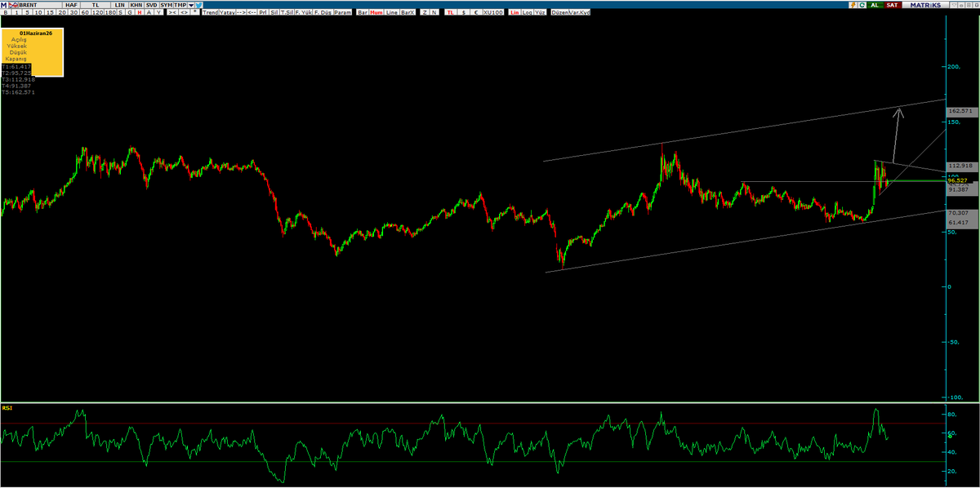This screenshot has height=488, width=980.
Task: Switch the chart type to BarX
Action: point(408,12)
